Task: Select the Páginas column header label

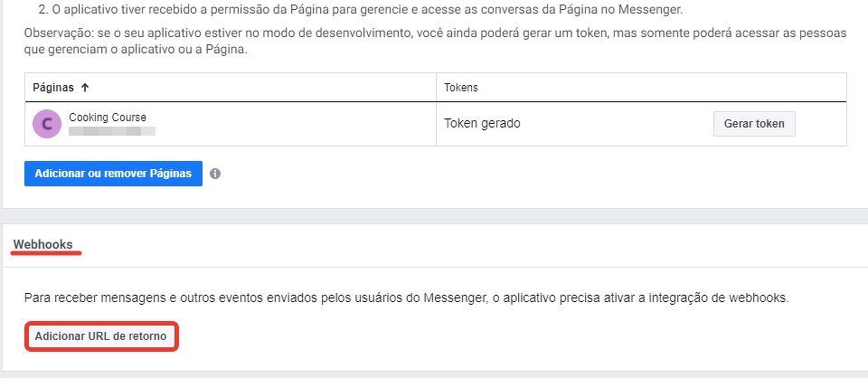Action: tap(53, 88)
